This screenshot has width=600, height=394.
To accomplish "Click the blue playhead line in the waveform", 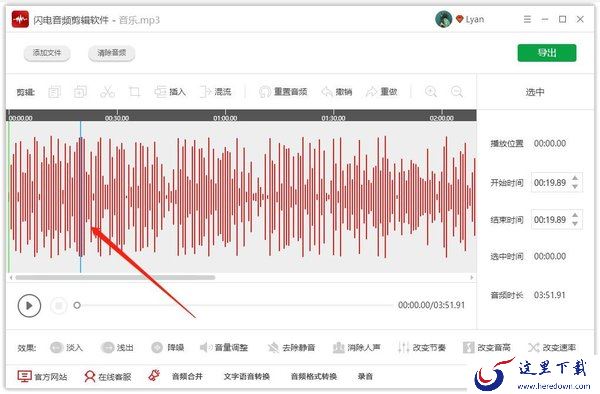I will [x=80, y=197].
